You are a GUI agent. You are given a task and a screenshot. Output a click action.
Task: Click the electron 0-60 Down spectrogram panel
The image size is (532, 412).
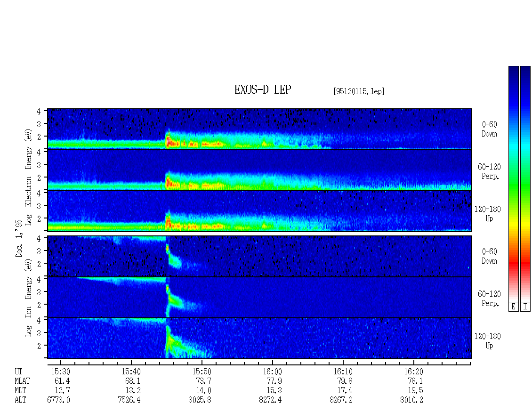point(259,129)
